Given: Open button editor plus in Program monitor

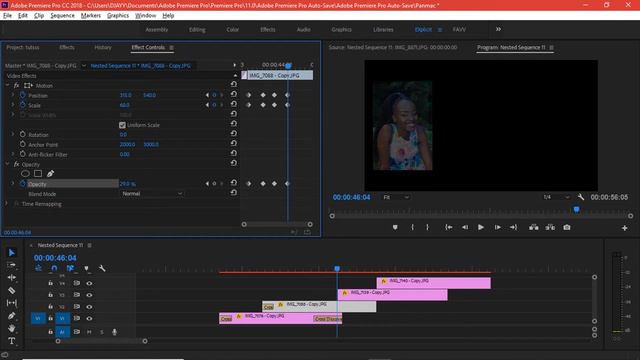Looking at the screenshot, I should (624, 228).
